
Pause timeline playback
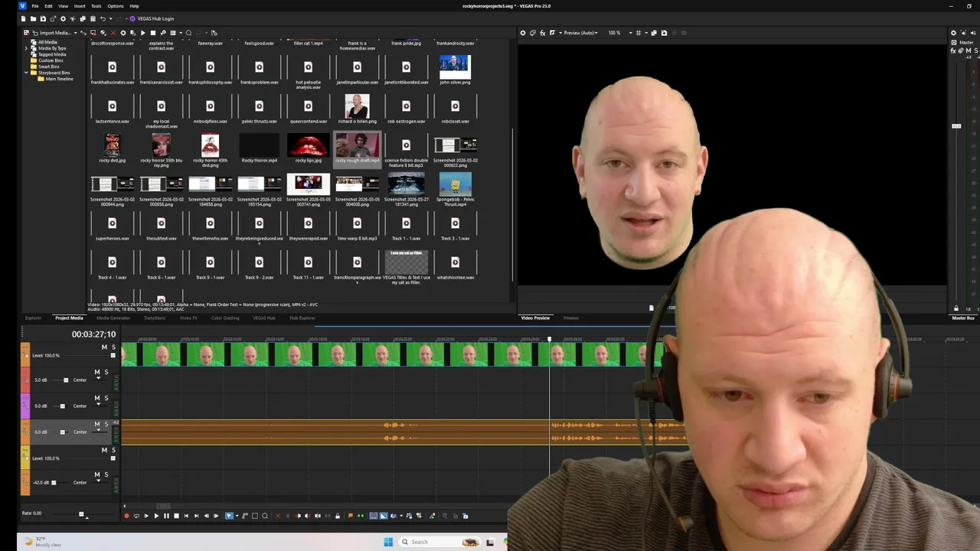(x=166, y=516)
